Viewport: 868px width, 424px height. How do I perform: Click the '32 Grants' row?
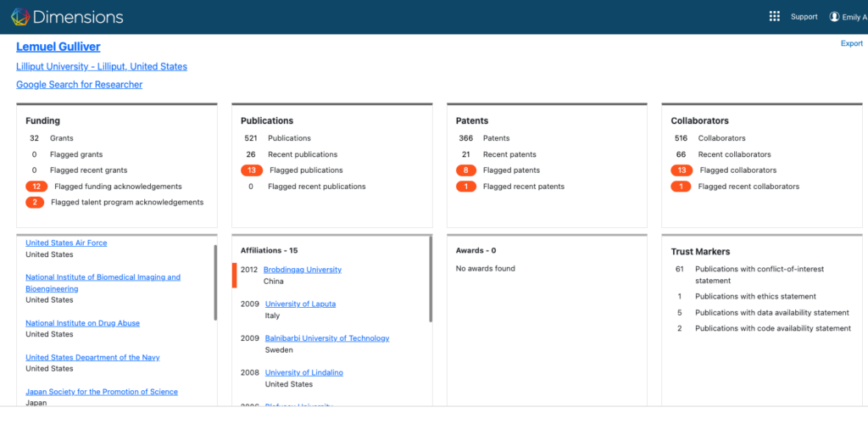(x=51, y=138)
